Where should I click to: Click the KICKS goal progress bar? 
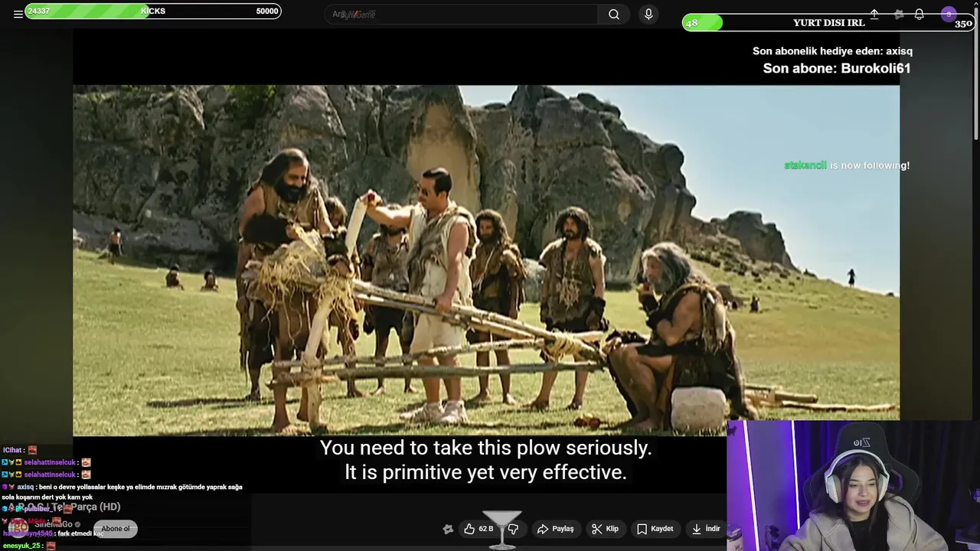coord(153,11)
